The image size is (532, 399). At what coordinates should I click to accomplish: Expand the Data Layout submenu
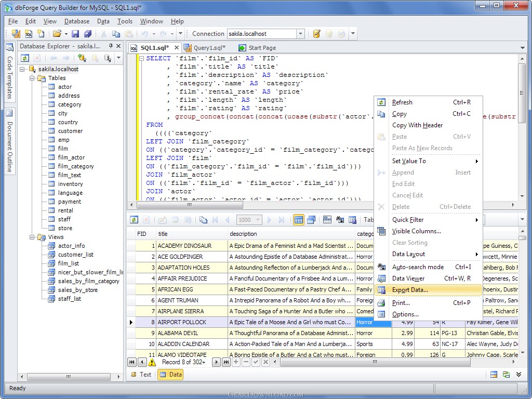coord(428,254)
